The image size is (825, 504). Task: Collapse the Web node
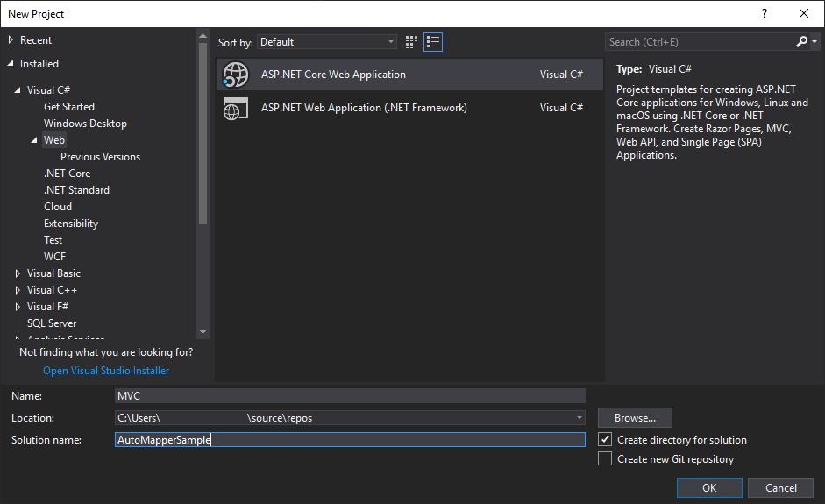[34, 140]
